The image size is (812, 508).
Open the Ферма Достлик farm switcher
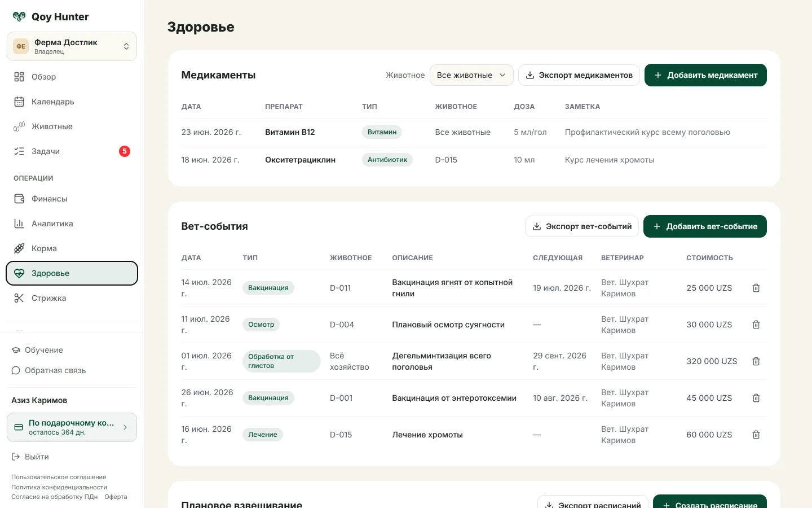pyautogui.click(x=72, y=46)
